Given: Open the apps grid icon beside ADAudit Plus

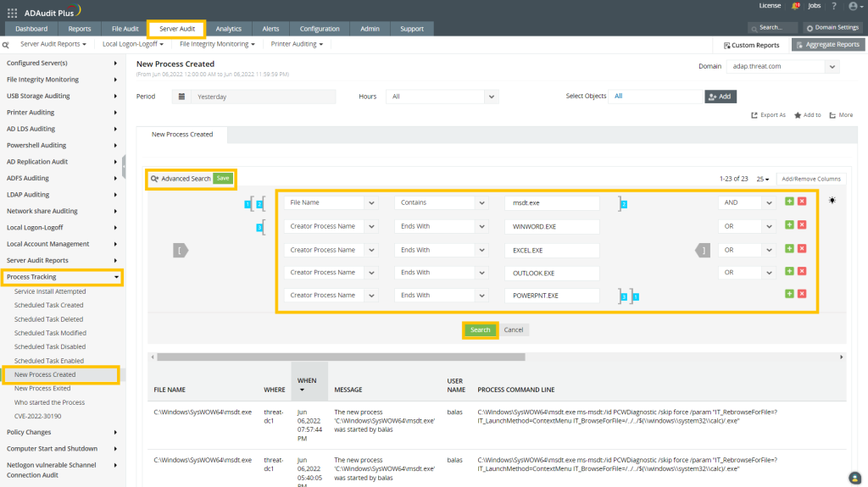Looking at the screenshot, I should [12, 11].
